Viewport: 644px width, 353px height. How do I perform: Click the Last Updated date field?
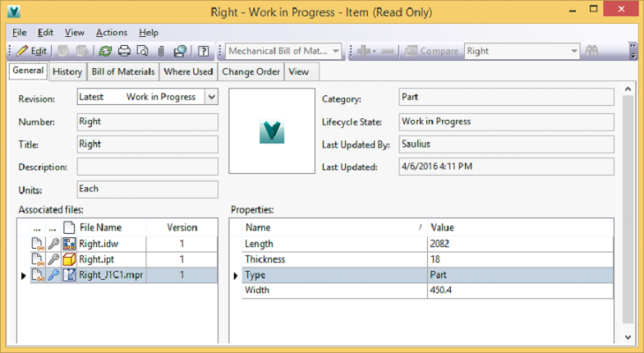coord(506,167)
